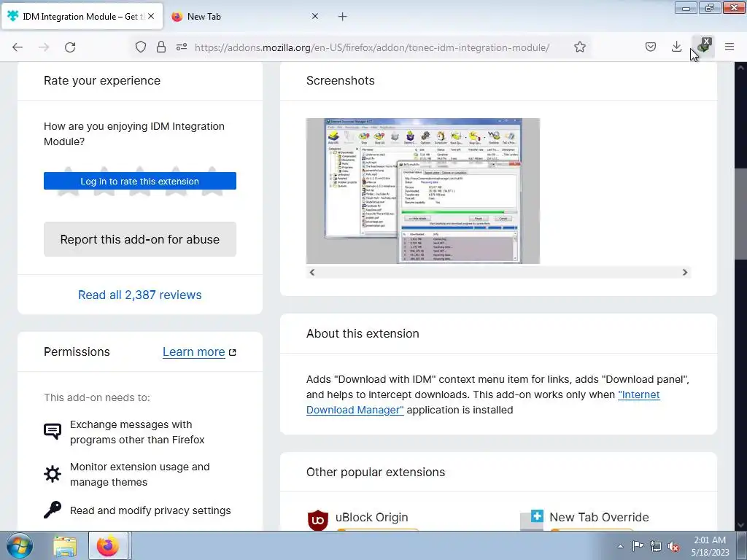Viewport: 747px width, 560px height.
Task: Read all 2,387 reviews
Action: coord(140,295)
